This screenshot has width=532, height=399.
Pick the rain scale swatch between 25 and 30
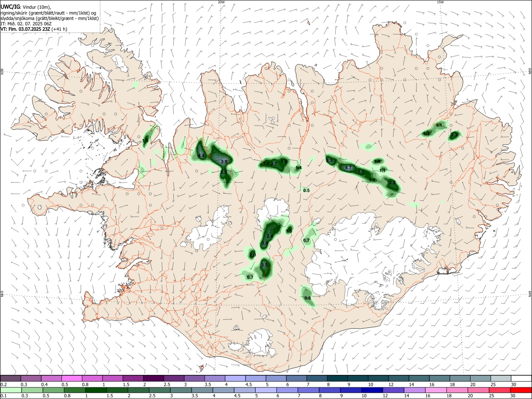point(499,390)
